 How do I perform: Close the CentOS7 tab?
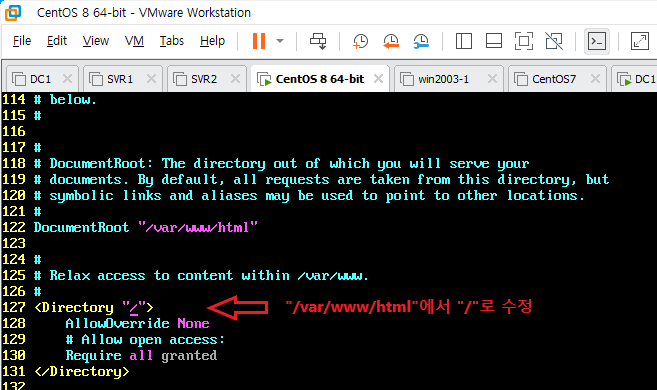[x=595, y=78]
